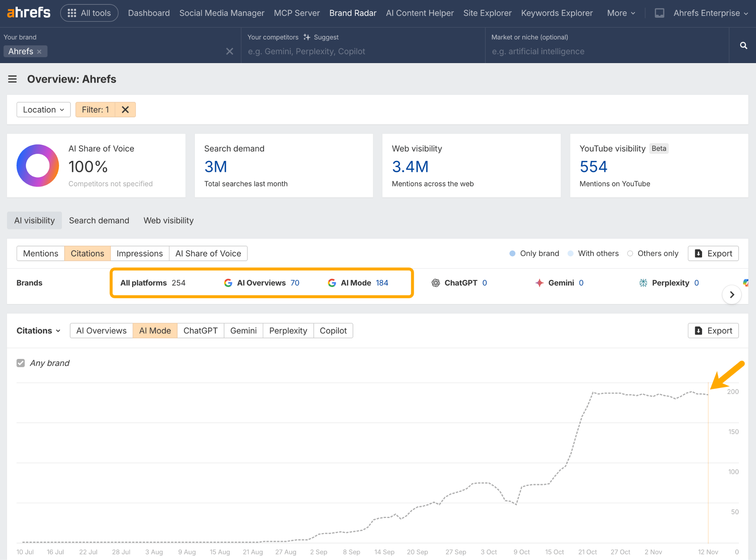756x560 pixels.
Task: Click the Google icon beside AI Overviews
Action: point(228,283)
